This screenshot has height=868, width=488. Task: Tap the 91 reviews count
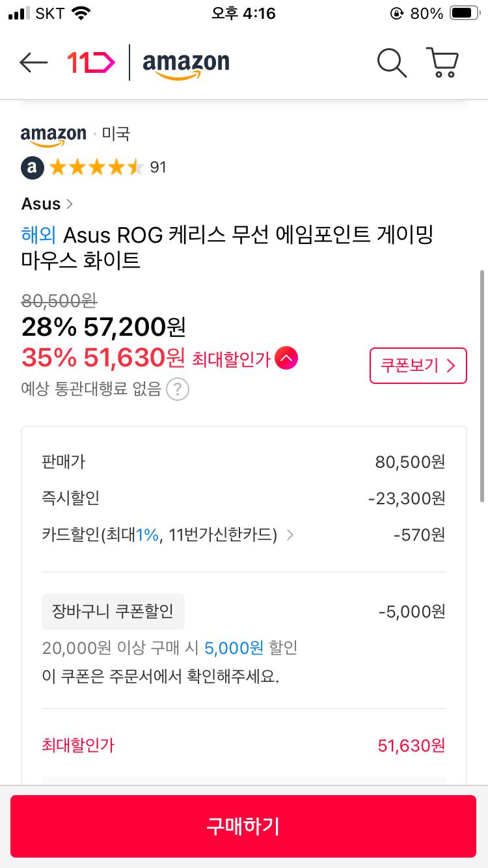click(158, 168)
